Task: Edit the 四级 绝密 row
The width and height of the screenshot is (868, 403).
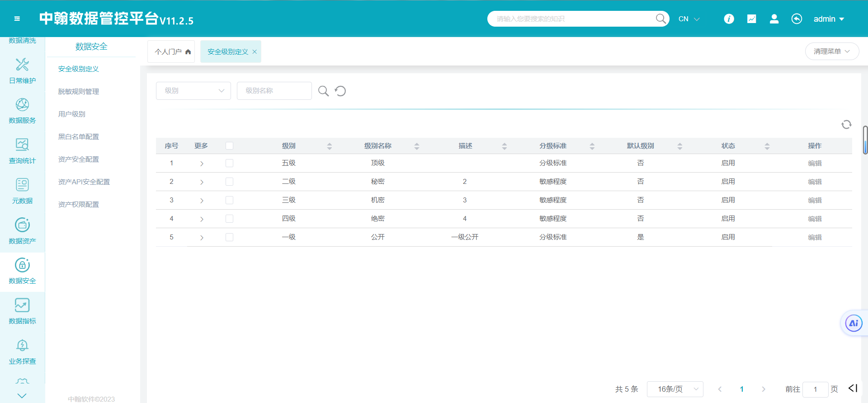Action: click(815, 219)
